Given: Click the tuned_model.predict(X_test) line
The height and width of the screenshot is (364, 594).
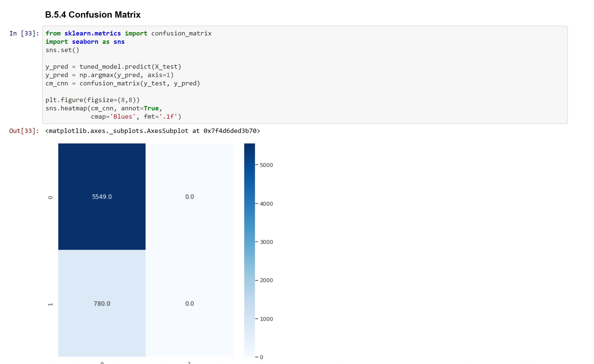Looking at the screenshot, I should pyautogui.click(x=113, y=67).
